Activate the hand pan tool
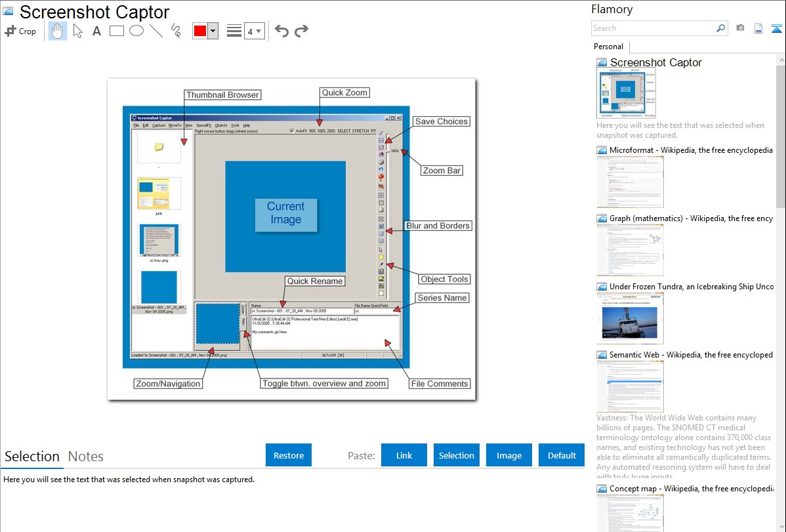The image size is (786, 532). [x=57, y=31]
